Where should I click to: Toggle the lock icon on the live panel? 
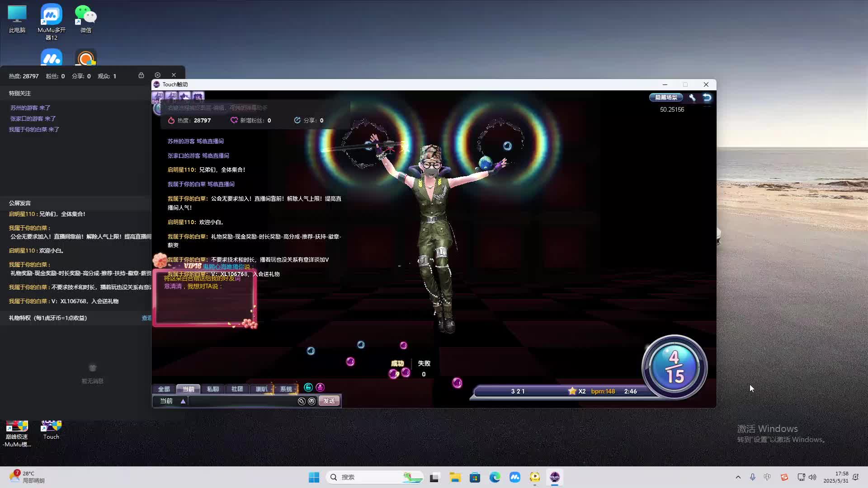(x=141, y=75)
